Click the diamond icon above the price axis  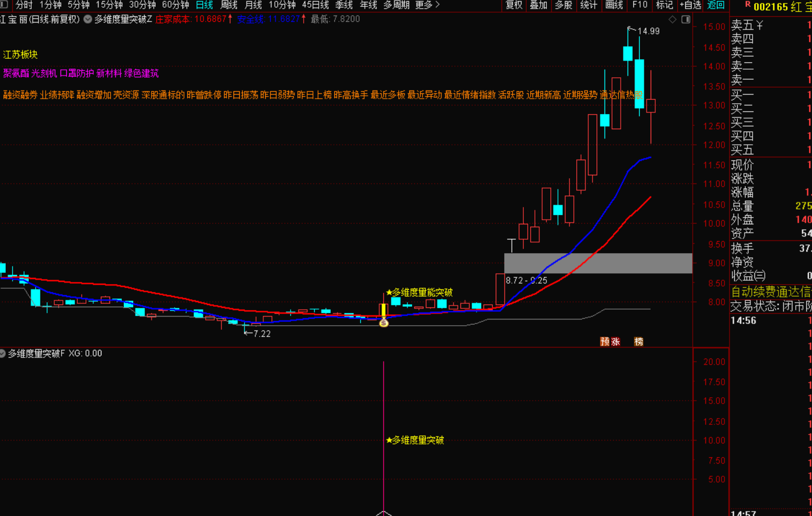(673, 20)
